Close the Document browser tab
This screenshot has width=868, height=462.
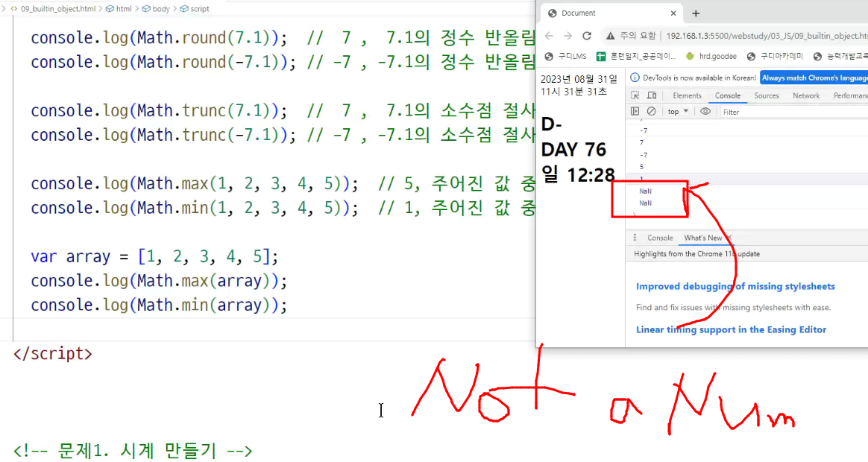[x=673, y=13]
